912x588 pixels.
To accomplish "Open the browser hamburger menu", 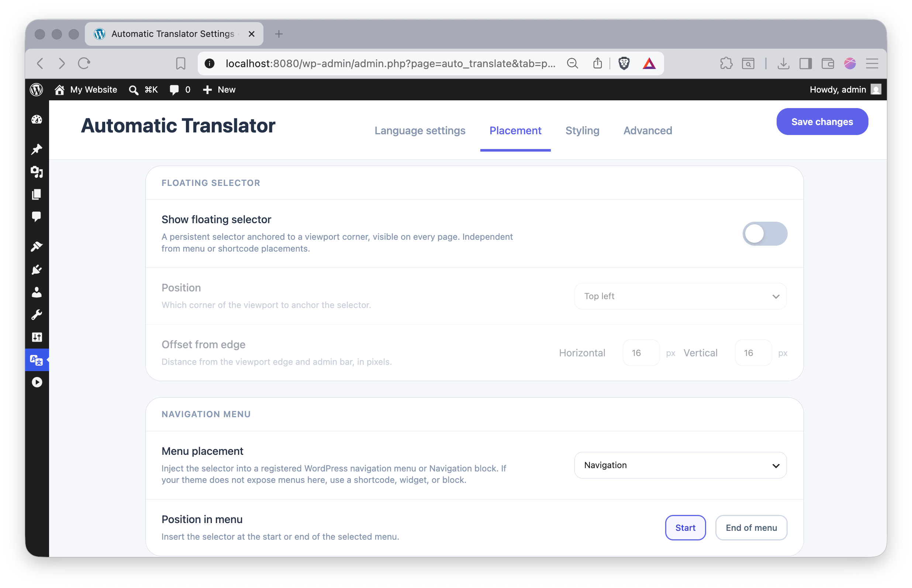I will click(x=872, y=63).
